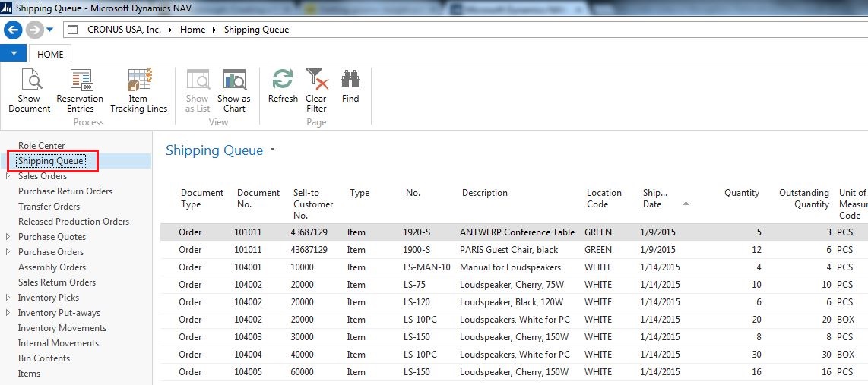868x385 pixels.
Task: Click CRONUS USA, Inc. in the address bar
Action: click(124, 30)
